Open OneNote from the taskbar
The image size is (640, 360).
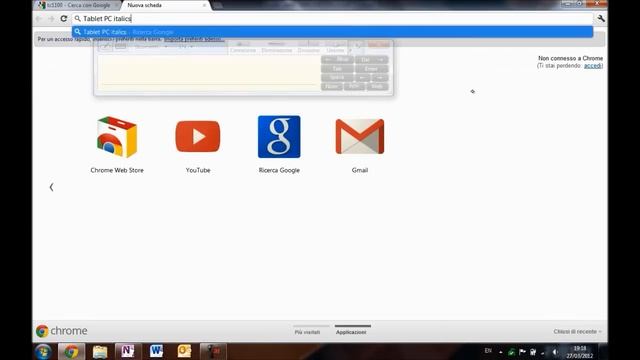128,351
